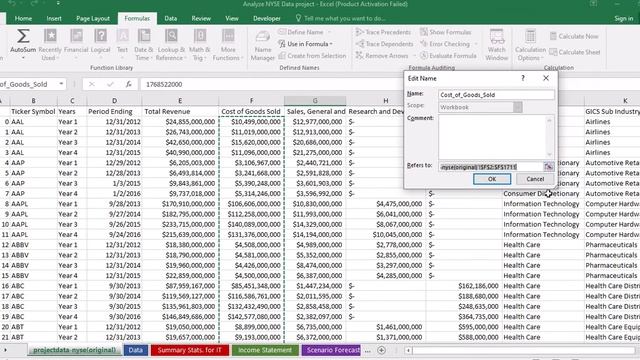Viewport: 640px width, 360px height.
Task: Close the Edit Name dialog
Action: pos(546,78)
